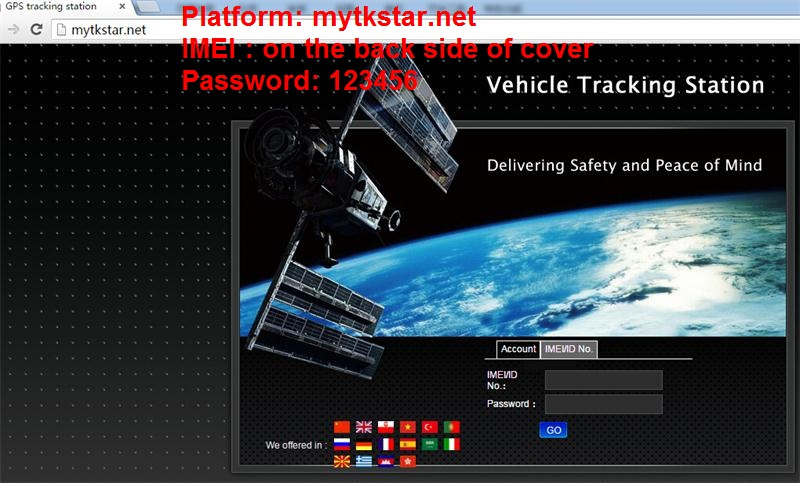Focus the IMEI/ID No. input field
800x483 pixels.
pyautogui.click(x=604, y=380)
